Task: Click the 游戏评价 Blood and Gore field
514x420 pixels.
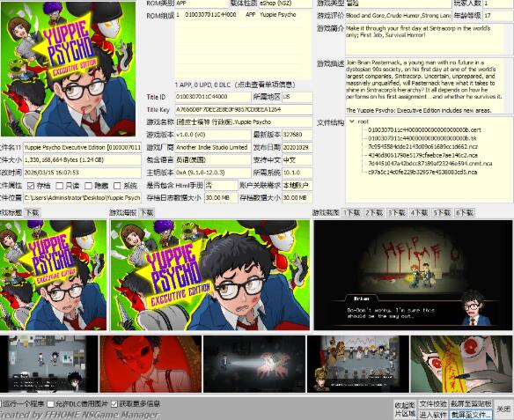Action: pos(399,16)
